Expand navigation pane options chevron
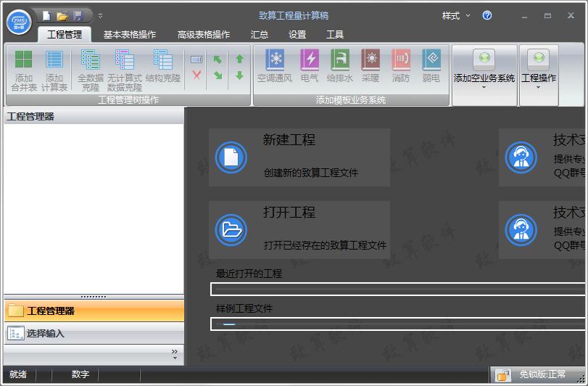Image resolution: width=588 pixels, height=386 pixels. click(175, 354)
